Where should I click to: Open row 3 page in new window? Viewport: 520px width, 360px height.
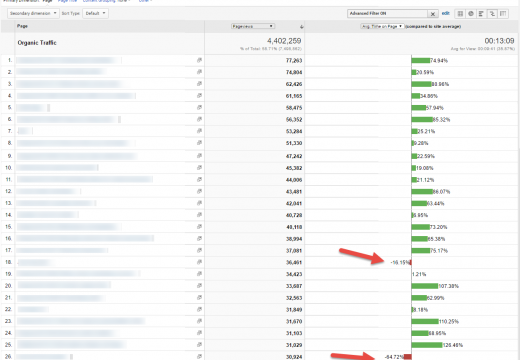[x=199, y=84]
